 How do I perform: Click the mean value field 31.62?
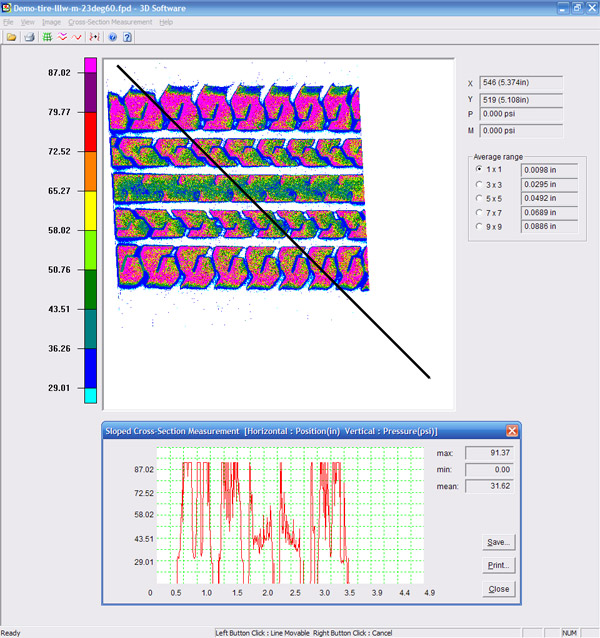(x=489, y=486)
